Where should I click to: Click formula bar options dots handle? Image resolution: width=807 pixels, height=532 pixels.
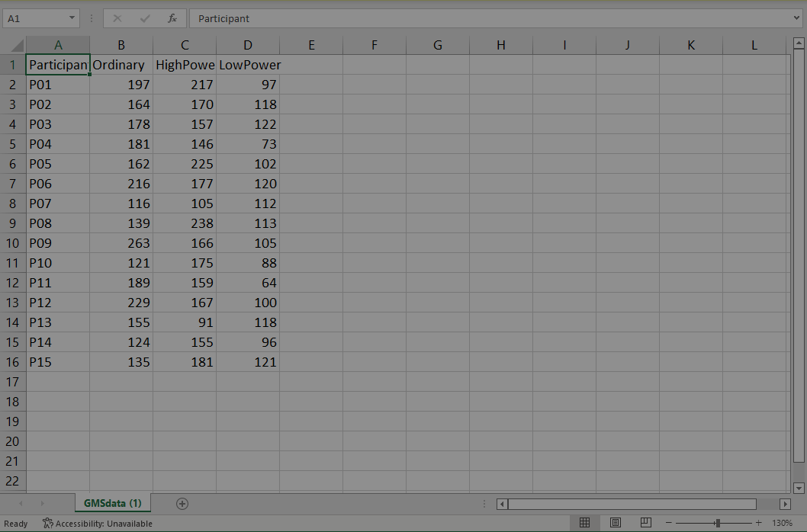click(92, 18)
